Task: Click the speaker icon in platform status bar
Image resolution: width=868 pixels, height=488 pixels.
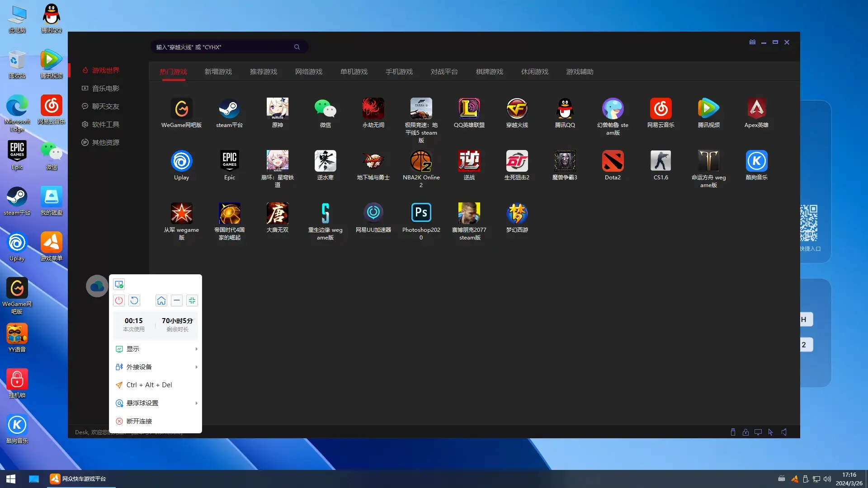Action: pos(784,432)
